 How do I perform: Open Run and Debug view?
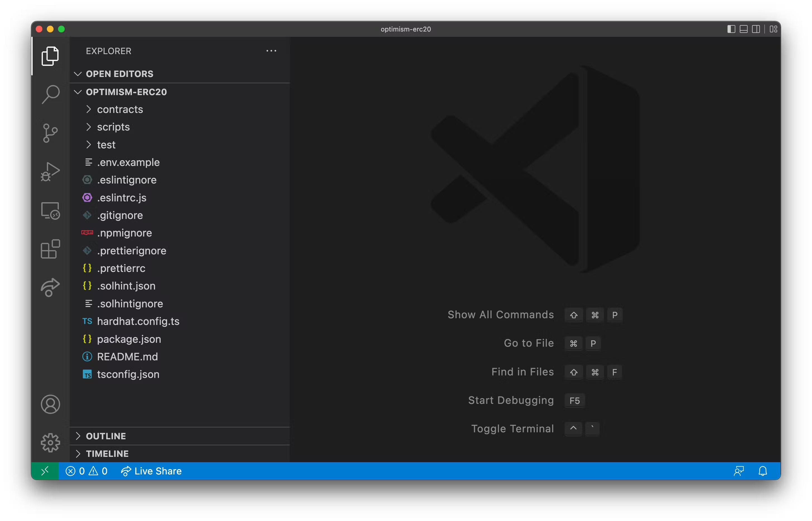(x=50, y=172)
